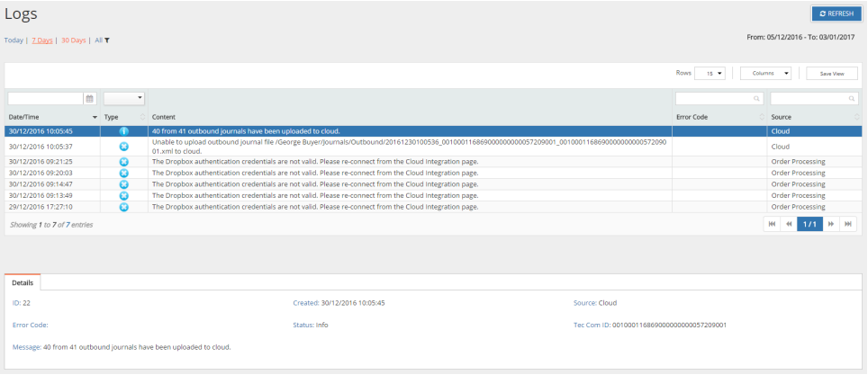Image resolution: width=868 pixels, height=375 pixels.
Task: Filter logs to Today
Action: point(14,40)
